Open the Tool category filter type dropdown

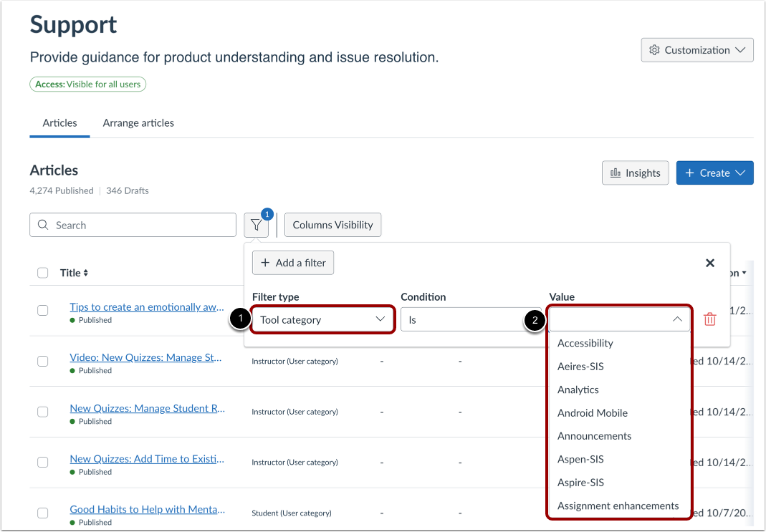pos(322,319)
